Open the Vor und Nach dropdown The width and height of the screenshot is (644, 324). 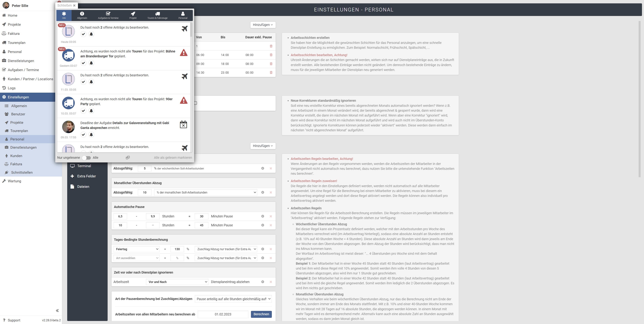click(177, 282)
